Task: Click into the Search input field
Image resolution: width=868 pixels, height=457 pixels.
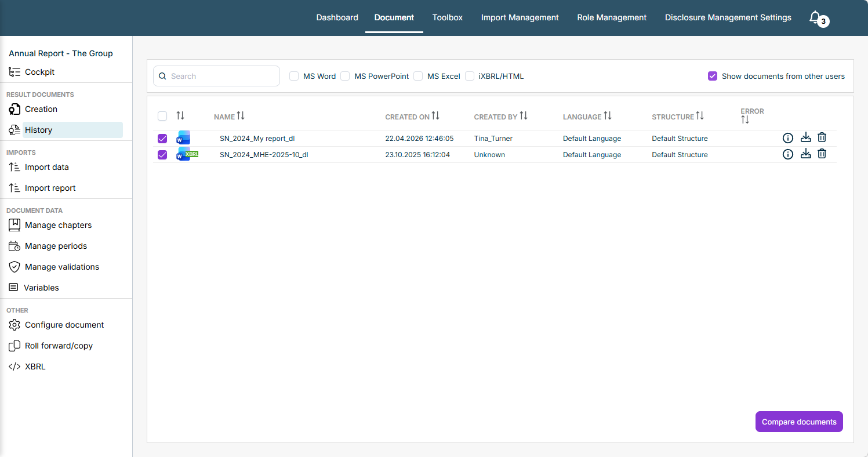Action: (x=217, y=76)
